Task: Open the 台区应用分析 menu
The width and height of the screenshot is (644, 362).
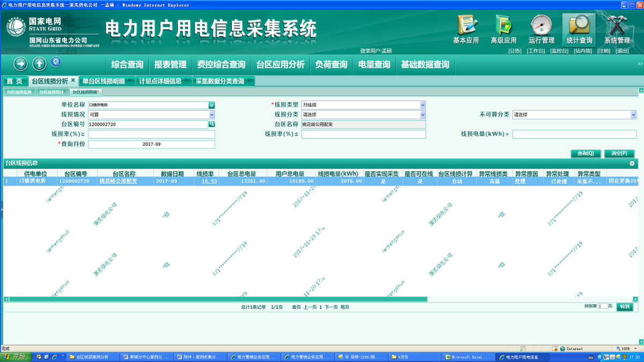Action: pos(280,64)
